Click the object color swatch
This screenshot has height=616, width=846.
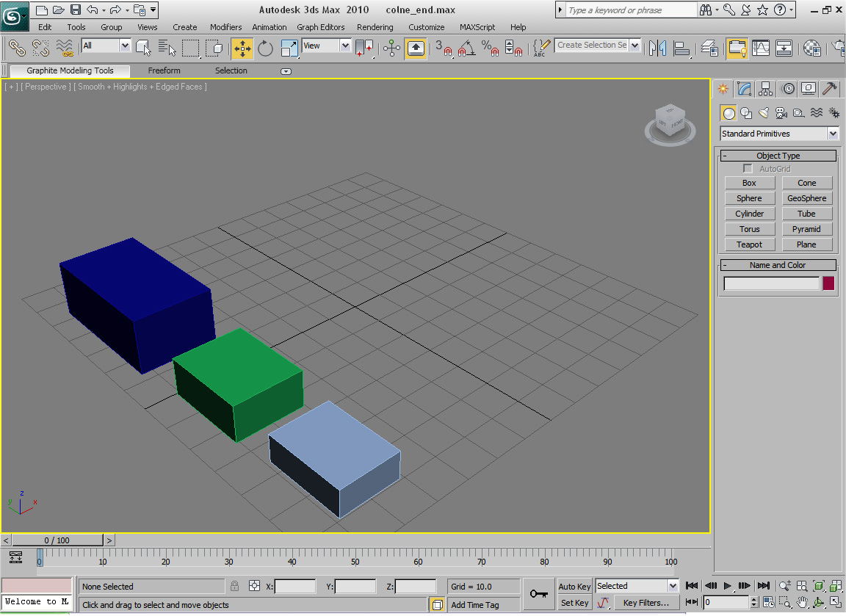(x=828, y=283)
